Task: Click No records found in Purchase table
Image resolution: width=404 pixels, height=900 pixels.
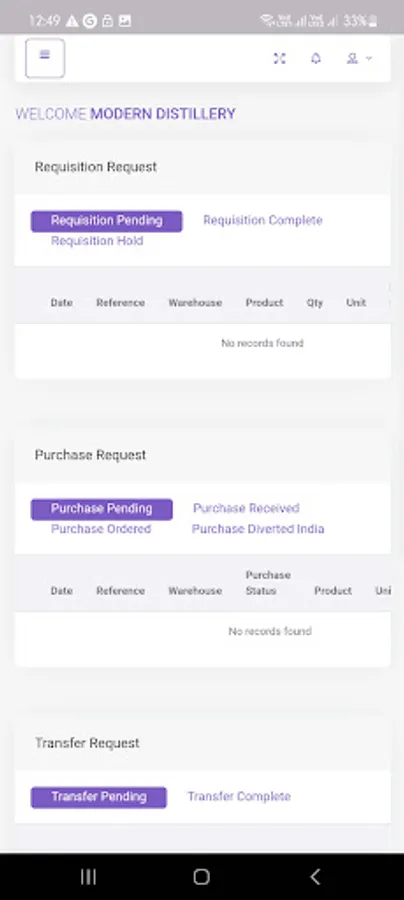Action: [x=270, y=631]
